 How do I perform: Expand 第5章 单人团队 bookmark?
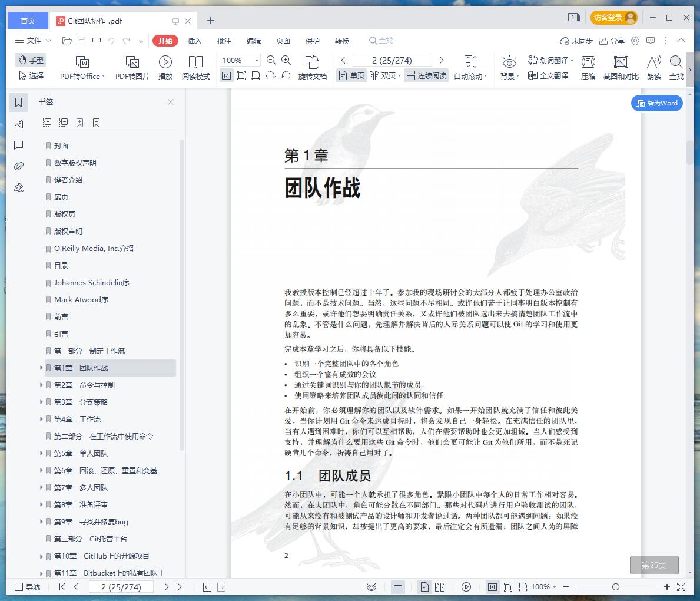41,453
